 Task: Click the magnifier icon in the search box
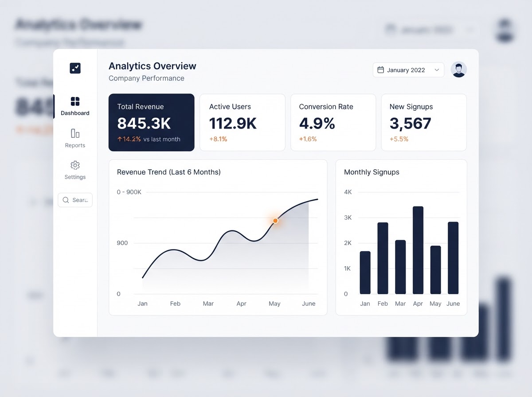click(66, 200)
